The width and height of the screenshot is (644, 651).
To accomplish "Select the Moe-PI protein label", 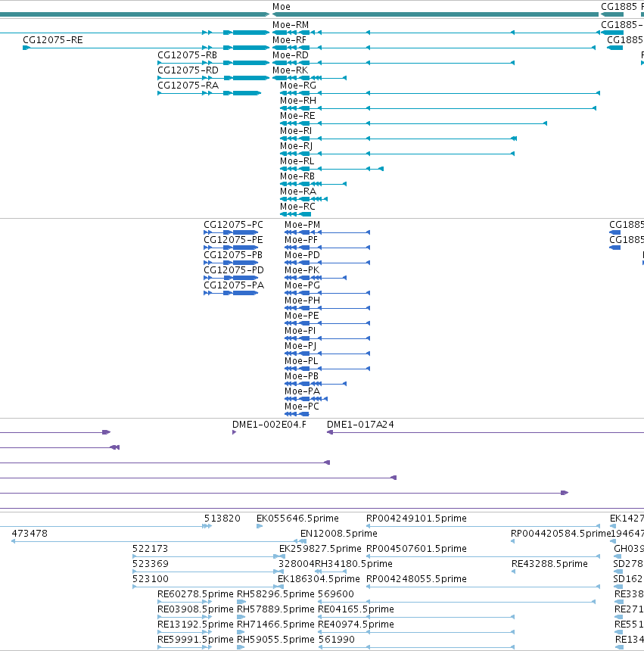I will 300,331.
